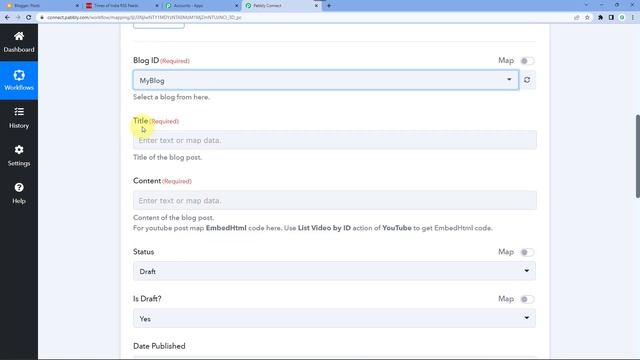Open the browser side panel icon

click(x=611, y=18)
